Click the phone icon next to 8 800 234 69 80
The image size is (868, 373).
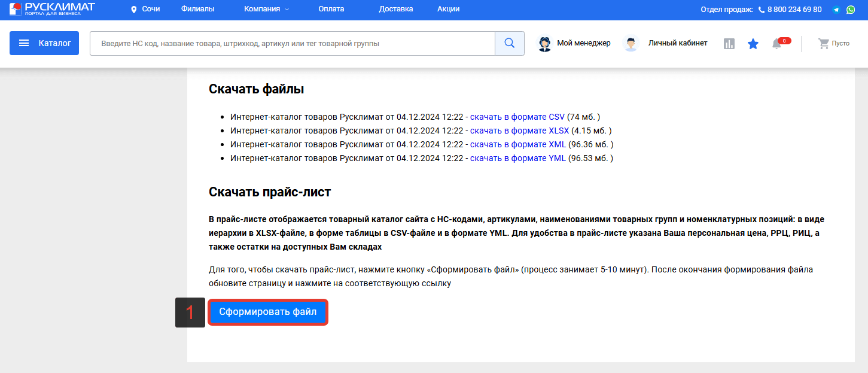(x=762, y=10)
